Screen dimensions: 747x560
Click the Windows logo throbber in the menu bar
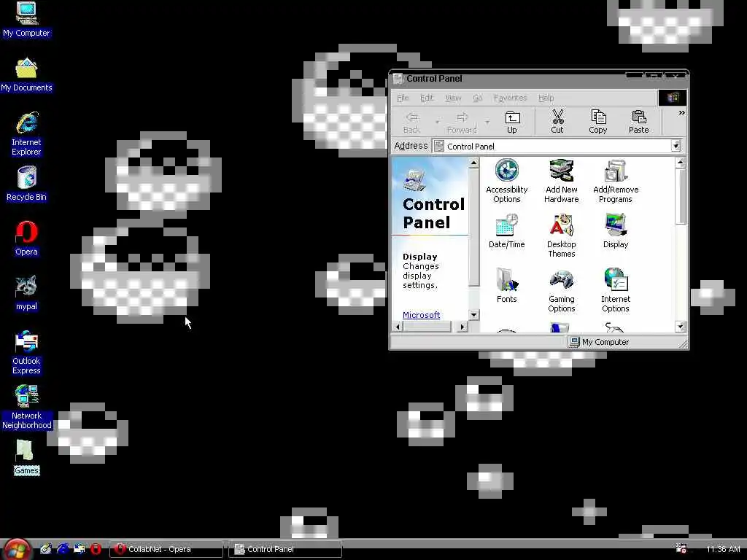tap(672, 98)
